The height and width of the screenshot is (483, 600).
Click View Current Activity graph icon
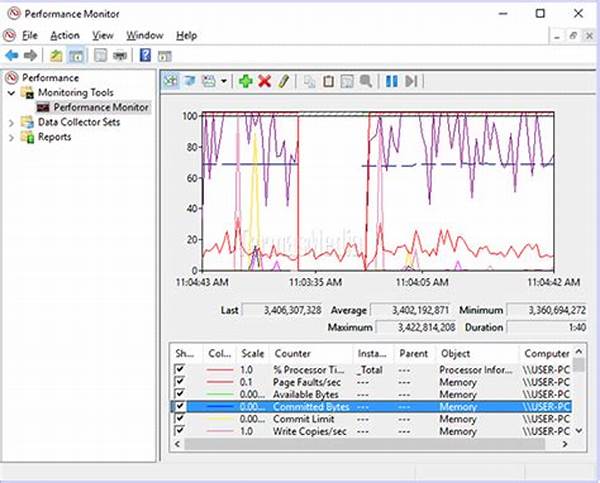pos(171,81)
